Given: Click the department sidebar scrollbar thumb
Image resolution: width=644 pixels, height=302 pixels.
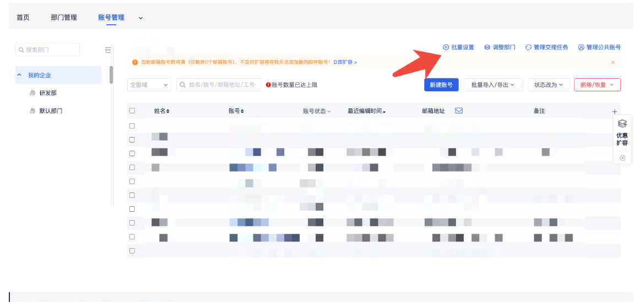Looking at the screenshot, I should click(111, 75).
